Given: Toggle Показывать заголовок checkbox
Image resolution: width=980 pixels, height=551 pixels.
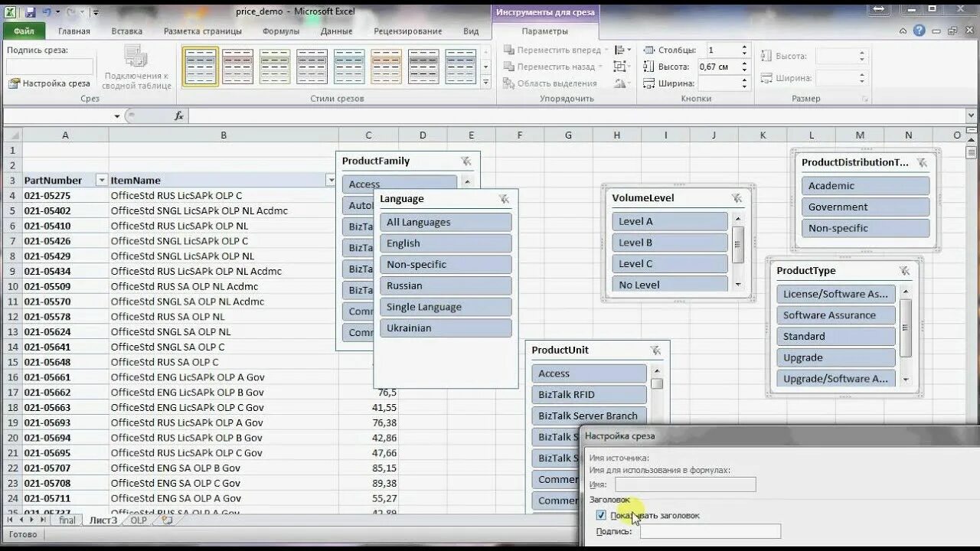Looking at the screenshot, I should point(601,515).
